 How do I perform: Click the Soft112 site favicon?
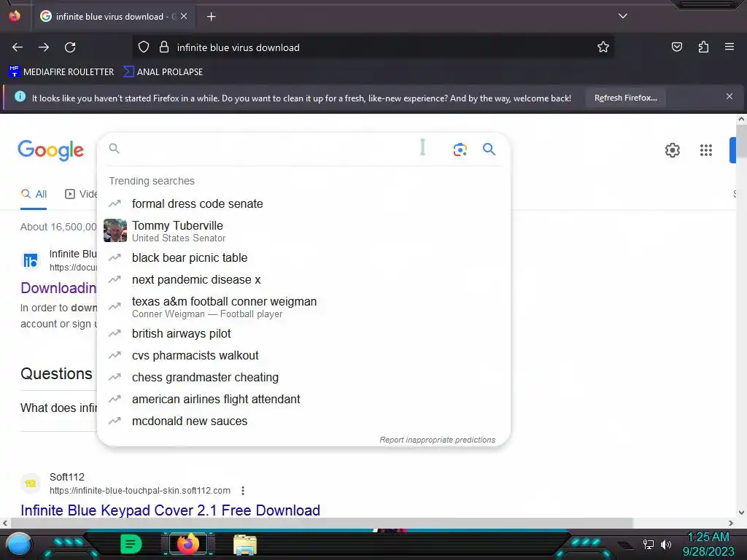tap(31, 483)
